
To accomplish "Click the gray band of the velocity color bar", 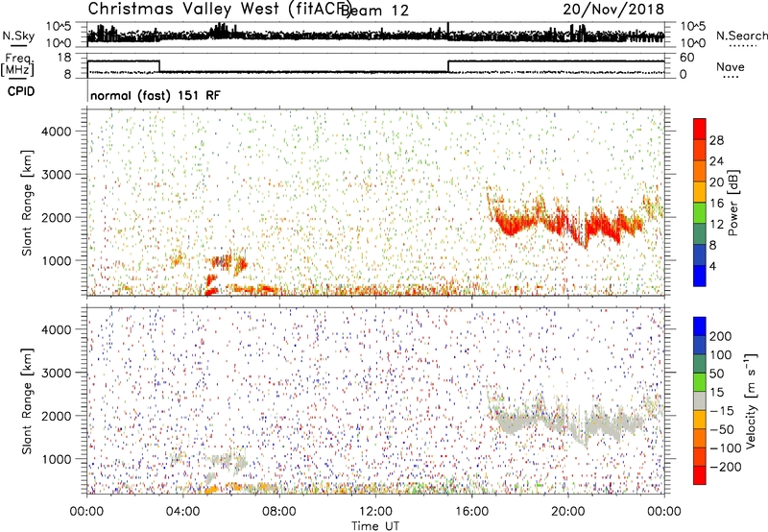I will tap(700, 401).
